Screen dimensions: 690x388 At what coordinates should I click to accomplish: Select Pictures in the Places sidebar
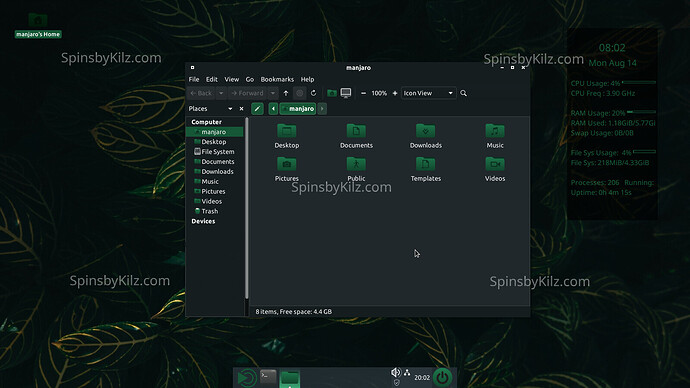pyautogui.click(x=214, y=191)
